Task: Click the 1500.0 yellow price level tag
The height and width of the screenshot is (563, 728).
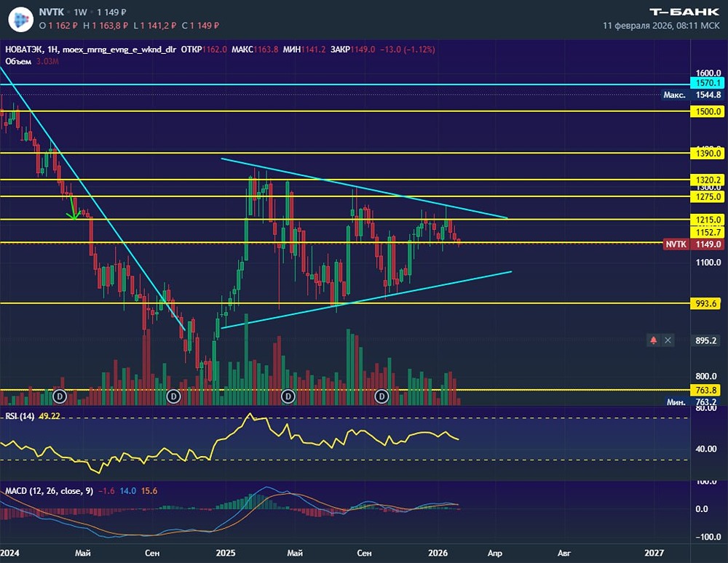Action: (x=707, y=111)
